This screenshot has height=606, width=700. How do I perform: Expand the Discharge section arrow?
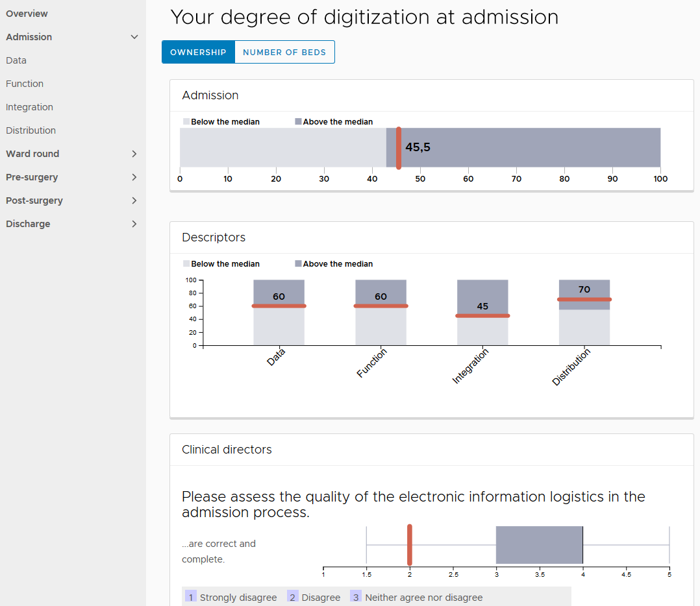click(134, 224)
